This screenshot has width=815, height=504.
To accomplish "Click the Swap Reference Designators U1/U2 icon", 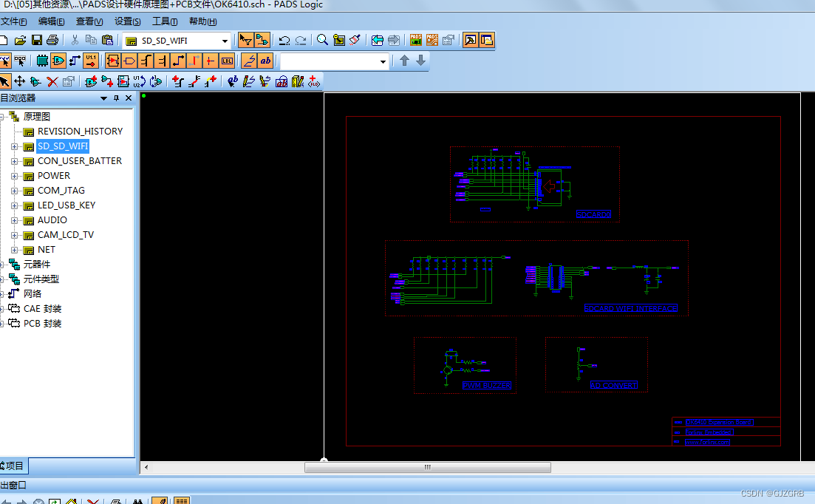I will point(140,81).
